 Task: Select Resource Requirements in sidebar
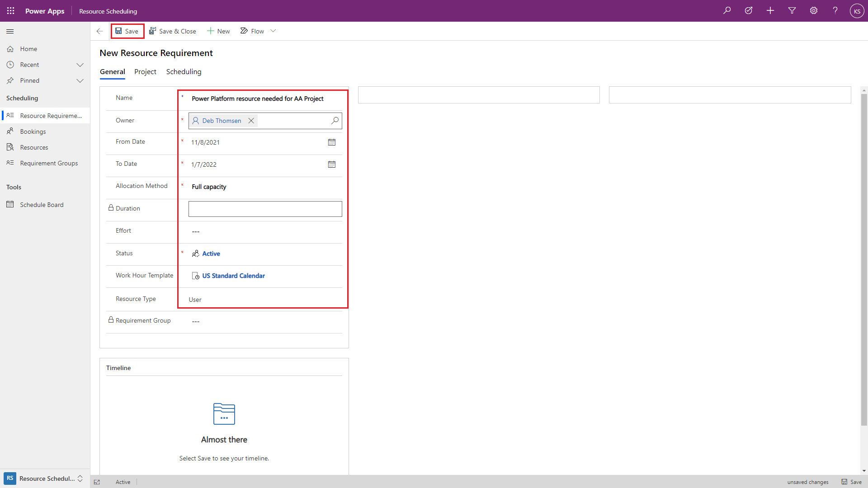[45, 116]
